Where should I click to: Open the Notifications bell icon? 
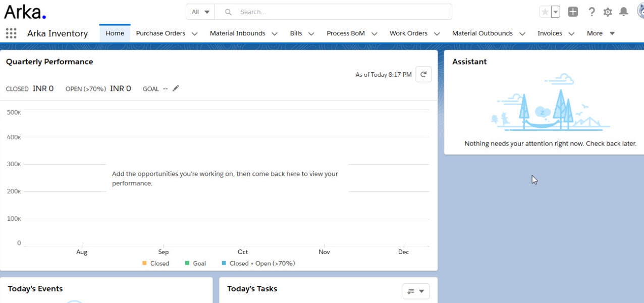[624, 12]
